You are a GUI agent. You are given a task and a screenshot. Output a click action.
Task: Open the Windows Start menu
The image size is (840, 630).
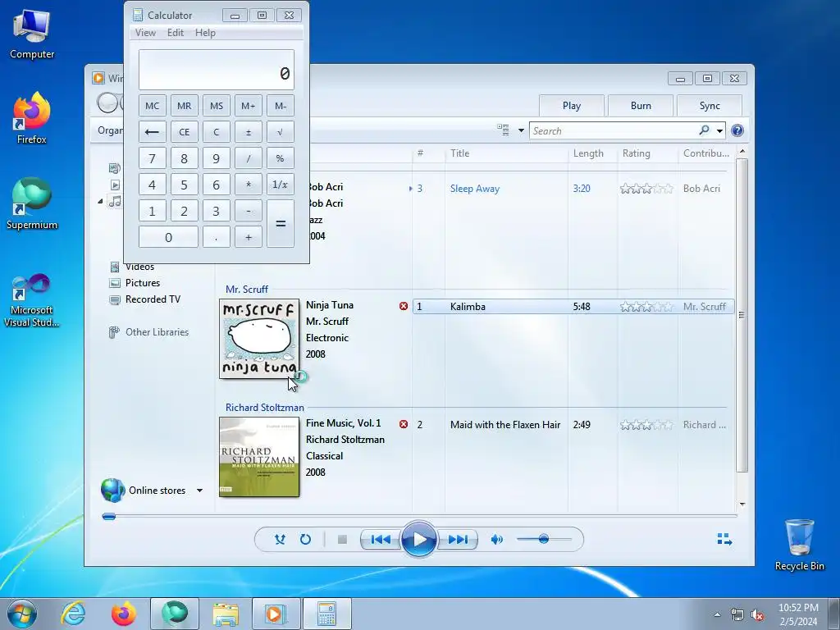point(21,614)
